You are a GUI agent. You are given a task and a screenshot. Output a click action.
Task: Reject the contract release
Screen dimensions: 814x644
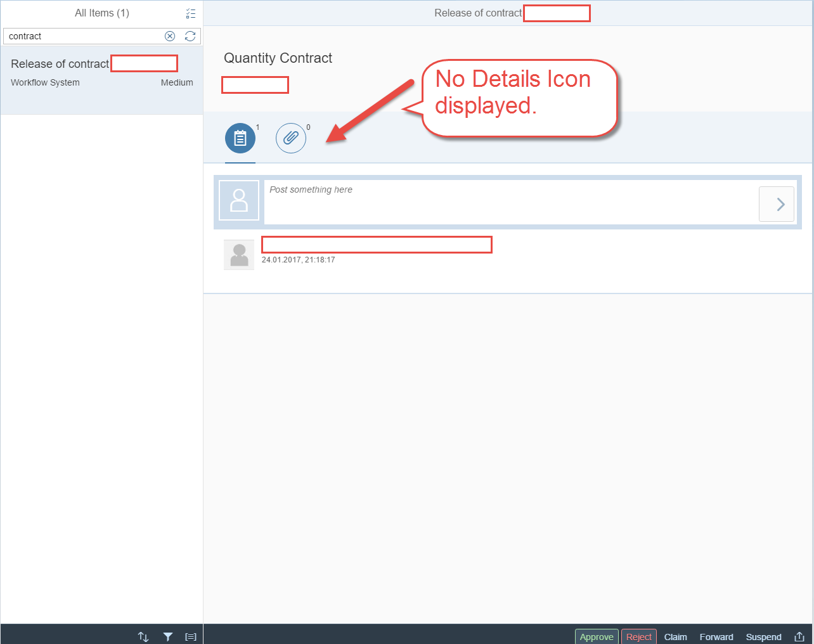point(639,636)
